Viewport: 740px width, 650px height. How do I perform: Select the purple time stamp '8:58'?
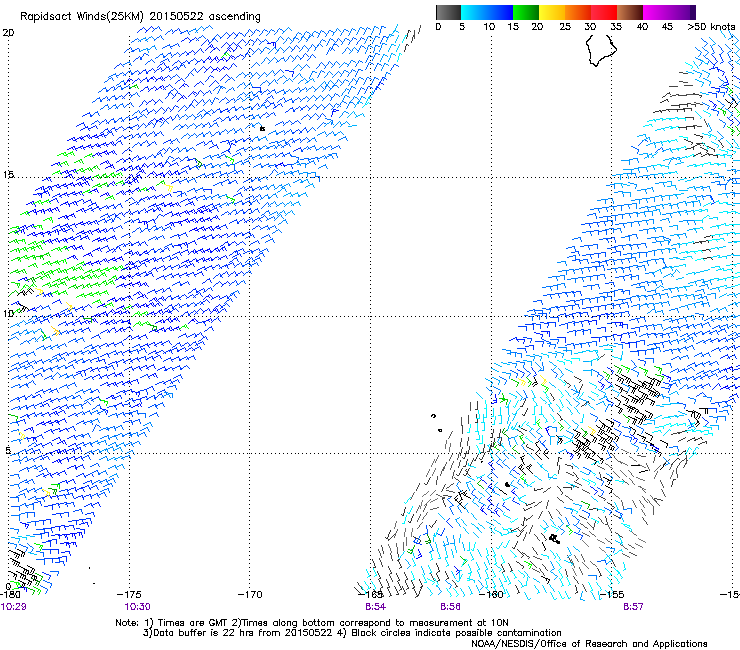click(450, 607)
